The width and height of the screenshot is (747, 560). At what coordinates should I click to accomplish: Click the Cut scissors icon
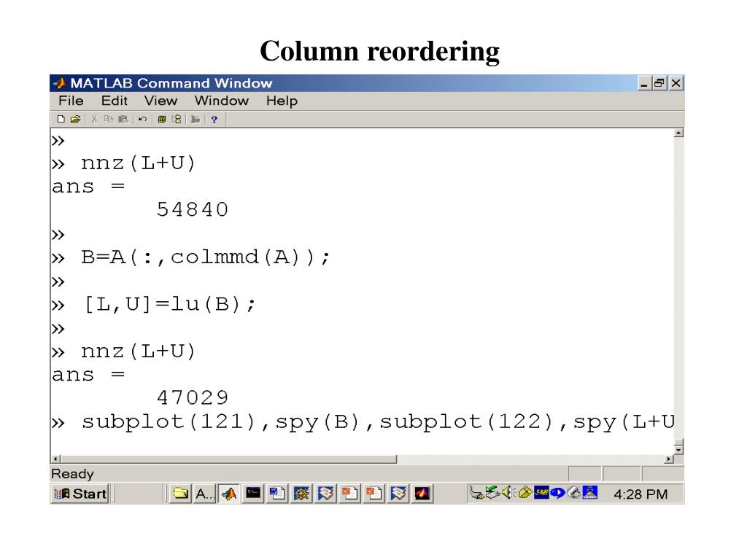coord(94,119)
